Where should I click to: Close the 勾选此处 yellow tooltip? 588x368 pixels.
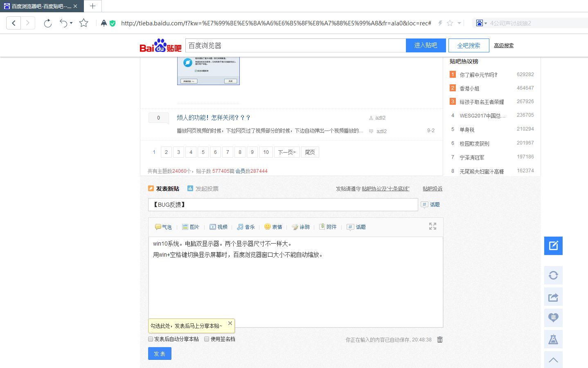230,323
